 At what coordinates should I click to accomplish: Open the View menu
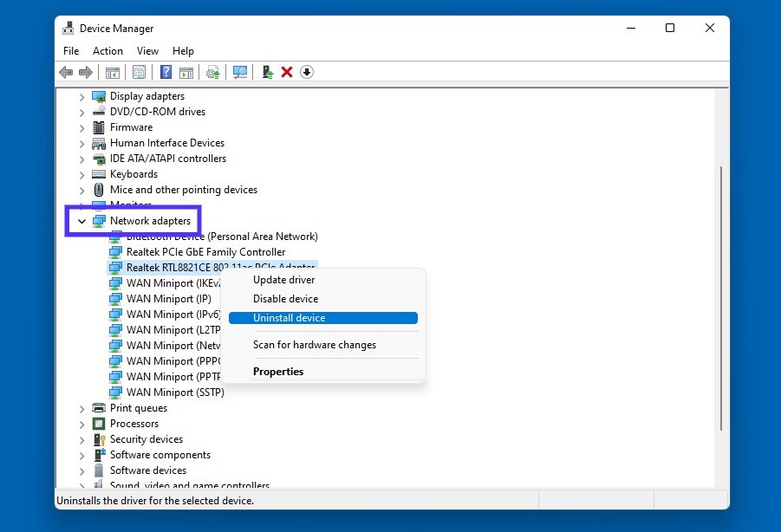[x=147, y=51]
